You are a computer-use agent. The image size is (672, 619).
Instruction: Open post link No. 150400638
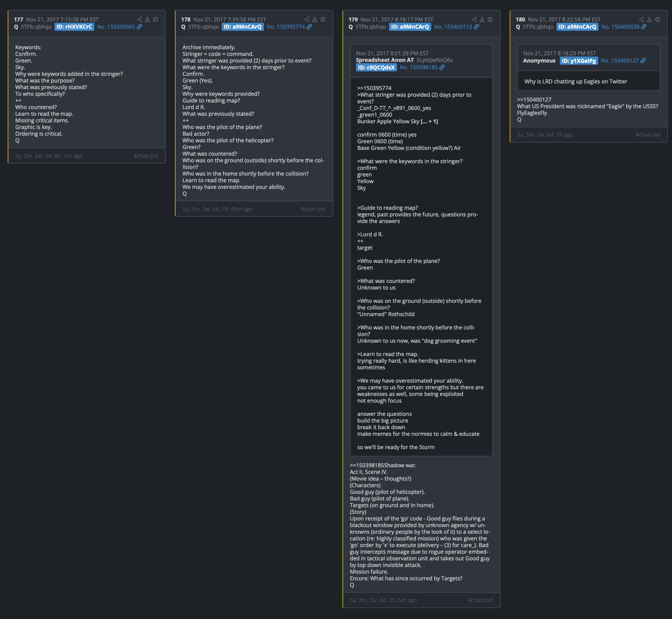point(620,27)
